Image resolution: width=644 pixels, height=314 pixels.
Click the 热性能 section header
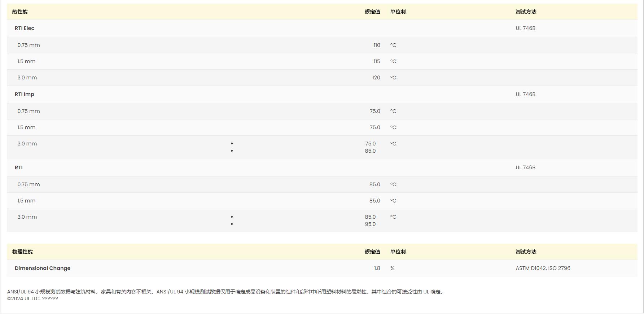20,12
